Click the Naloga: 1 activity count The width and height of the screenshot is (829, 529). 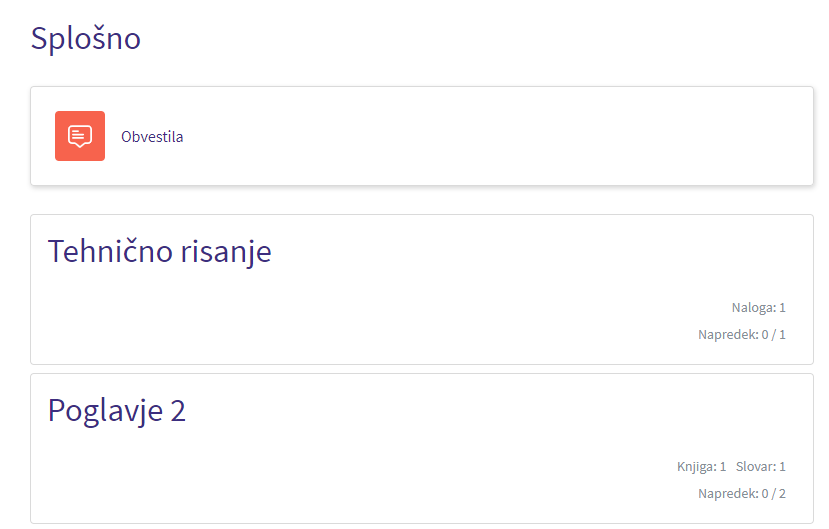(x=759, y=308)
